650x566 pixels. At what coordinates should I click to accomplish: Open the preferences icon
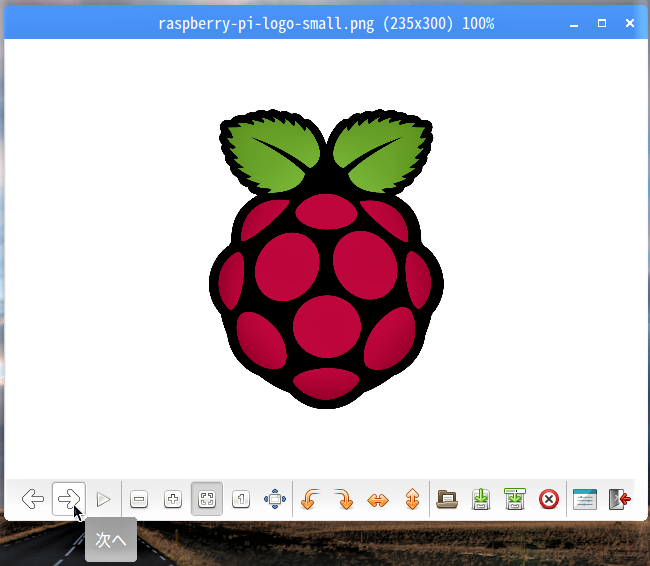pyautogui.click(x=585, y=499)
